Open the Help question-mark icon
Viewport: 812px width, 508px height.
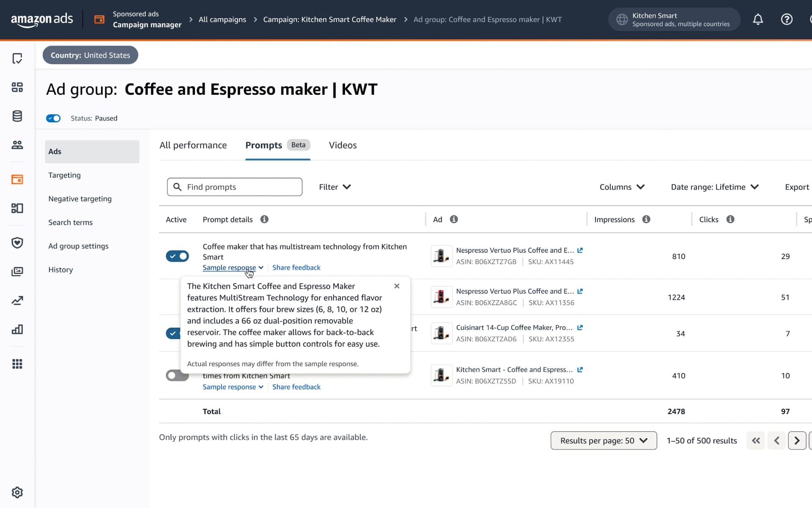coord(787,19)
